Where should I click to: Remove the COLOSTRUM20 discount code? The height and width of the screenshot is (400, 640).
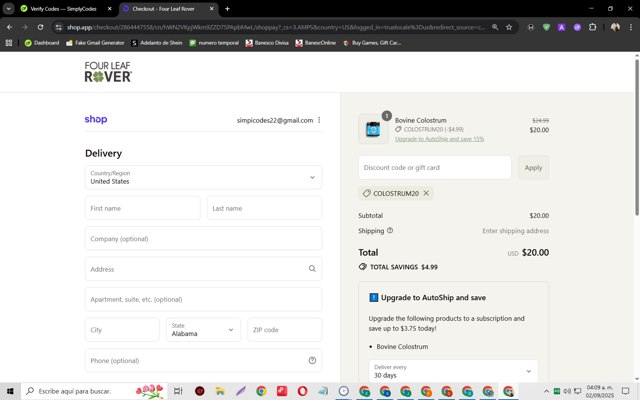[426, 193]
